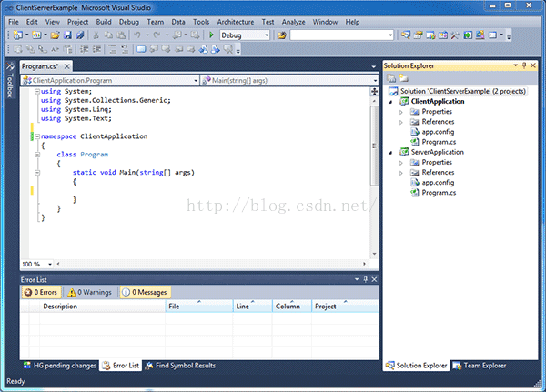Click the Paste clipboard icon
This screenshot has width=546, height=392.
pos(121,35)
